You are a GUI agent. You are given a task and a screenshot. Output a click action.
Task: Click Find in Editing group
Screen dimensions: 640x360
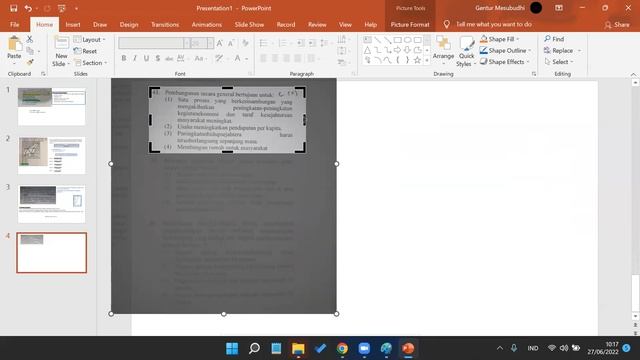coord(554,39)
